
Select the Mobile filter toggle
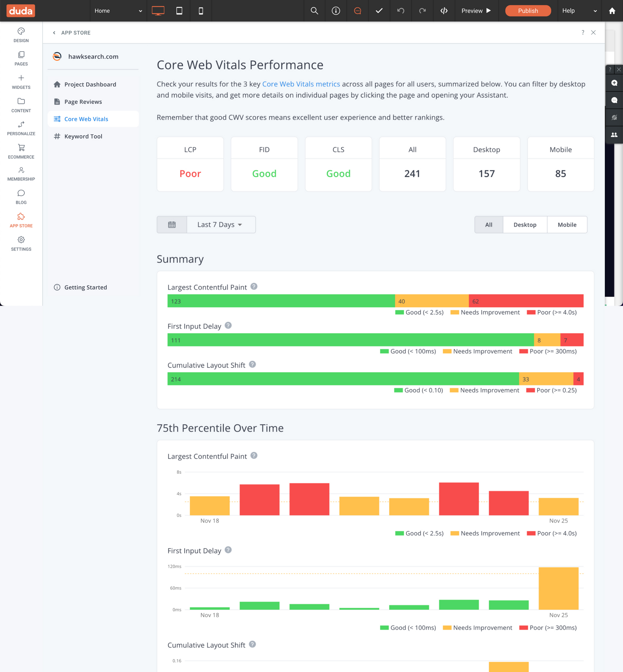pos(567,225)
